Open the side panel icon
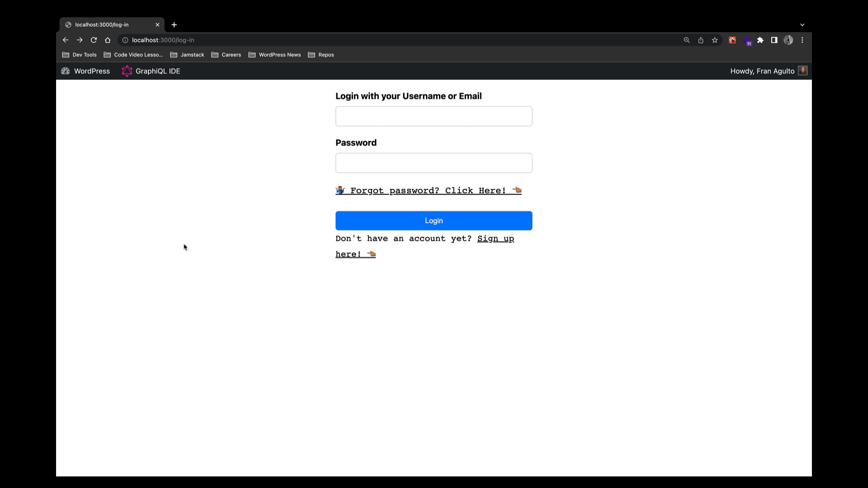868x488 pixels. coord(774,40)
